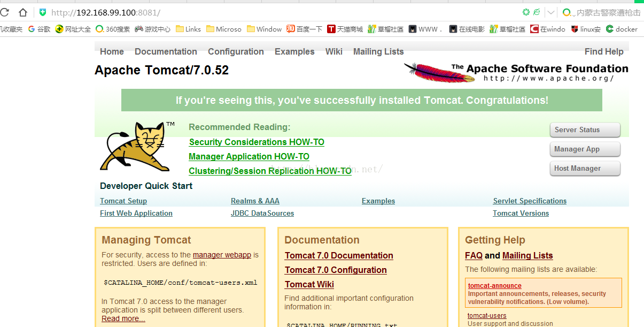Open the 在windo bookmark
Viewport: 644px width, 327px height.
548,29
